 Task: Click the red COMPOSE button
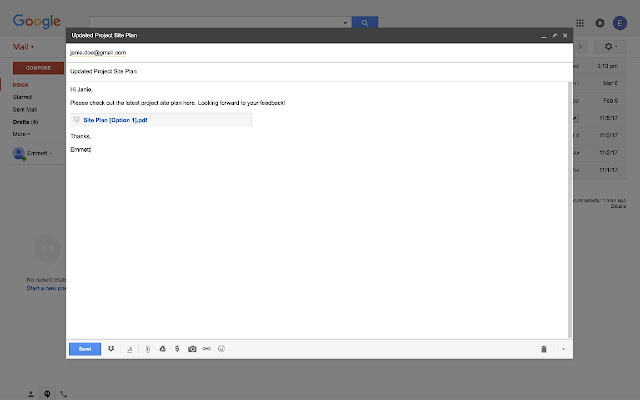38,68
